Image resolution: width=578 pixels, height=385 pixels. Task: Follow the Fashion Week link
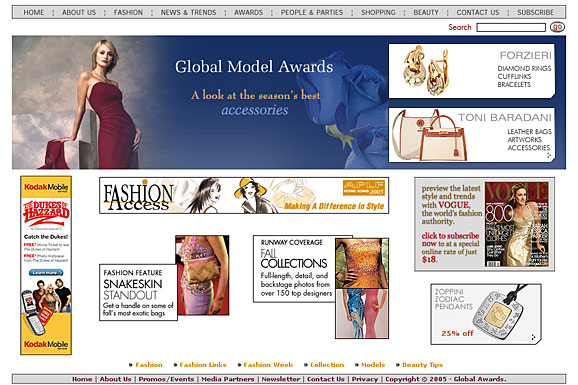268,365
